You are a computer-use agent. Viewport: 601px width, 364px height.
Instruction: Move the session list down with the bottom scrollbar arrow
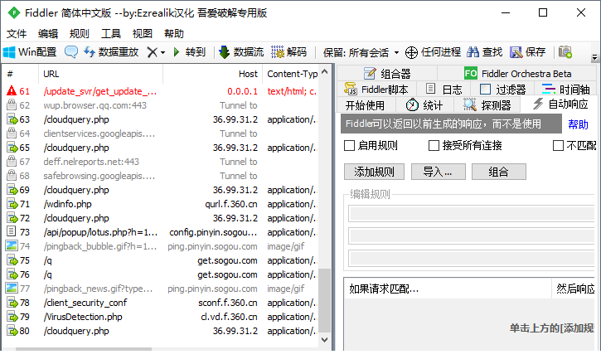tap(325, 339)
